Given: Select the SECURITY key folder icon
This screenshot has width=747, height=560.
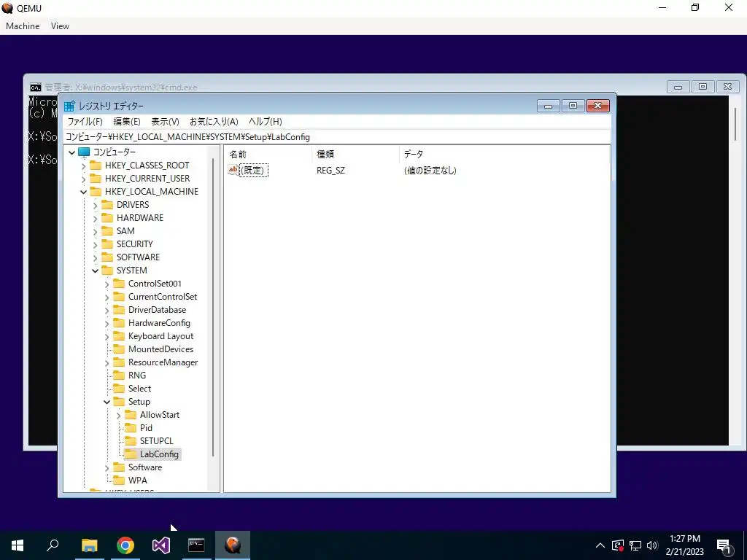Looking at the screenshot, I should tap(107, 244).
